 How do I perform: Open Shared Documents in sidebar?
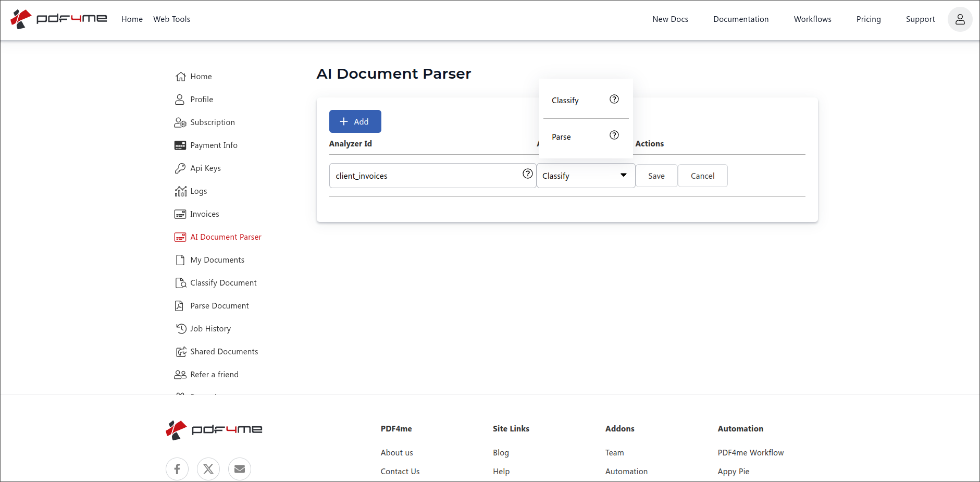(224, 352)
